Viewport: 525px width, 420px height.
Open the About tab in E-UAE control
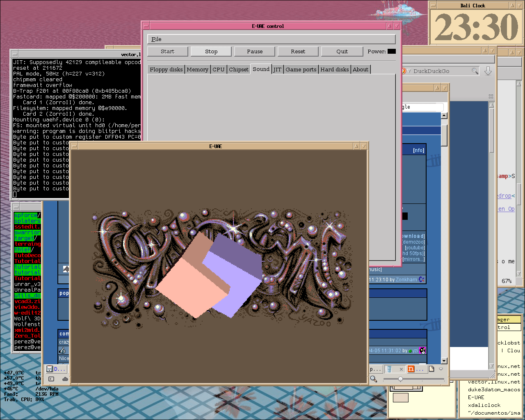click(361, 69)
